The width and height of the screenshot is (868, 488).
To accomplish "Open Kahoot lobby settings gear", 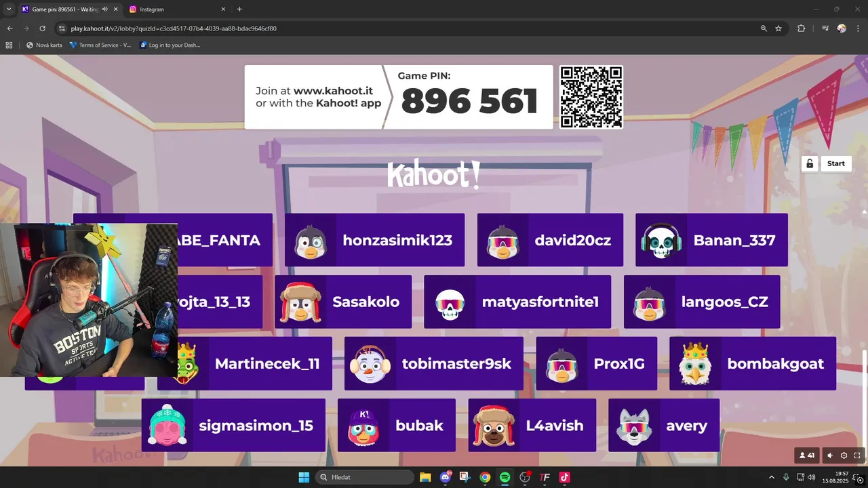I will point(844,455).
